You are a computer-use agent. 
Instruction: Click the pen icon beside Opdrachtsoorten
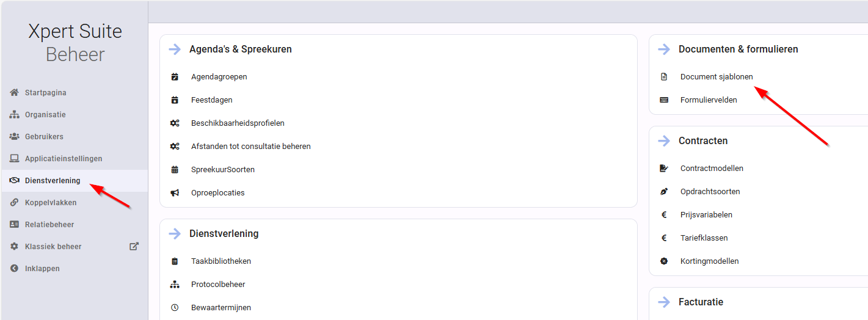[x=664, y=192]
